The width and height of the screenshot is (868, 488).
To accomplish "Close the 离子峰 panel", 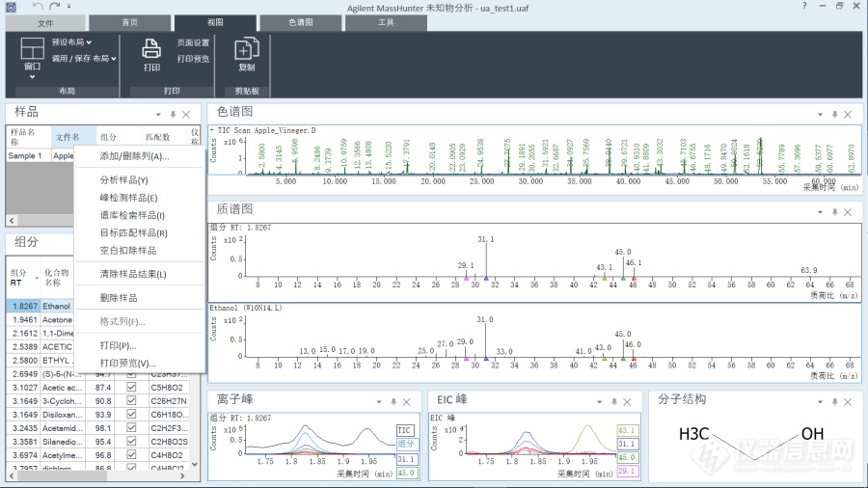I will point(406,402).
